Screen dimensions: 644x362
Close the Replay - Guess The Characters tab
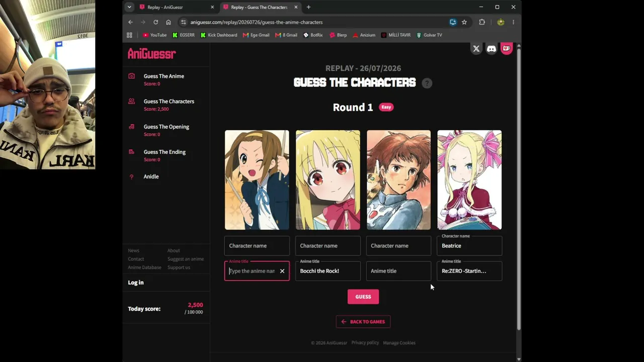tap(296, 7)
